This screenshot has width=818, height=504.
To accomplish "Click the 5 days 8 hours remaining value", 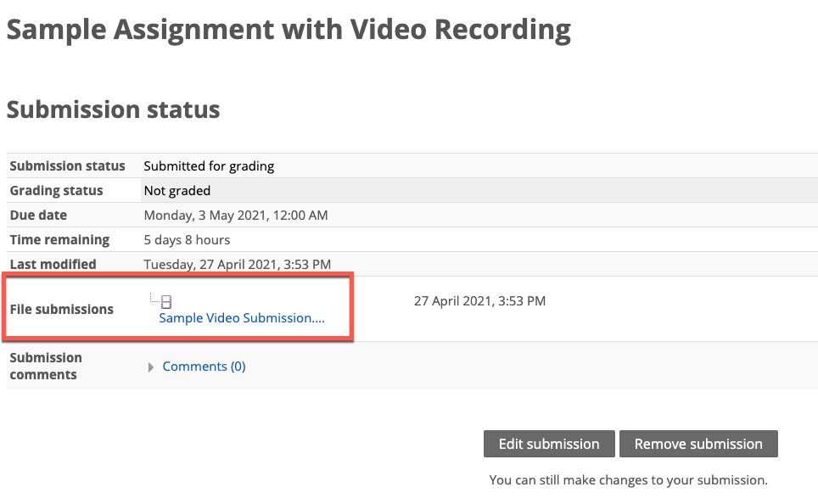I will (x=187, y=239).
